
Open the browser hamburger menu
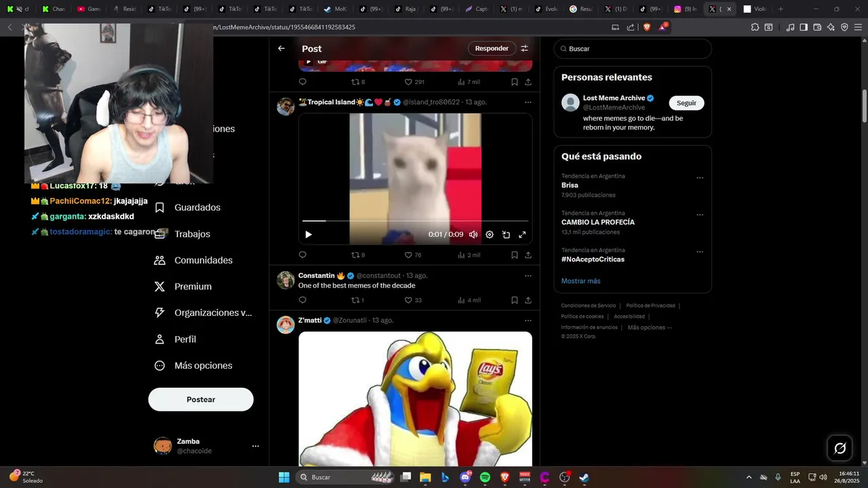tap(858, 27)
